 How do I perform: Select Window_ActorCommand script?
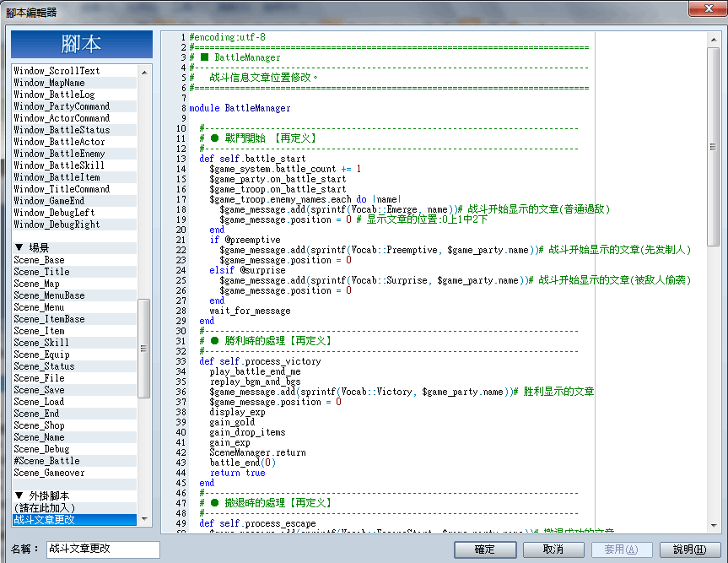click(74, 118)
